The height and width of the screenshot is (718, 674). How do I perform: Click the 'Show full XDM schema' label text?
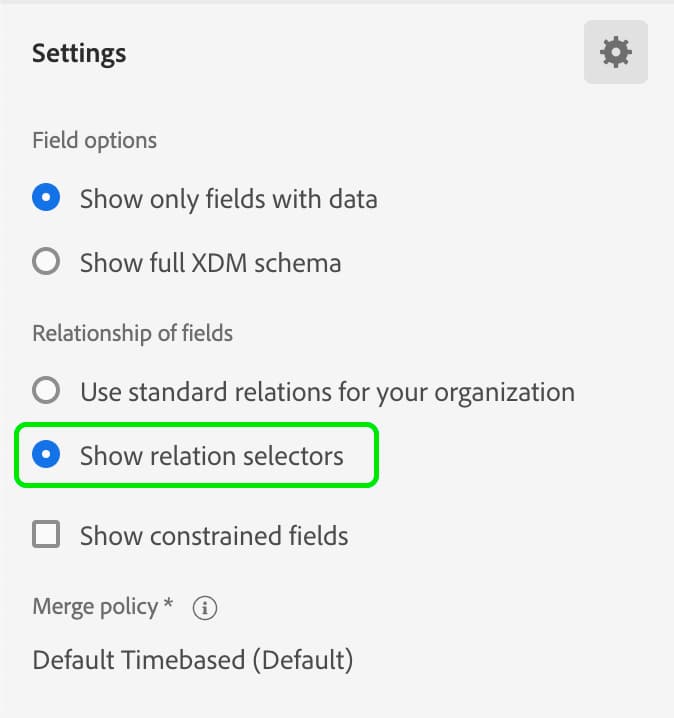[x=210, y=264]
